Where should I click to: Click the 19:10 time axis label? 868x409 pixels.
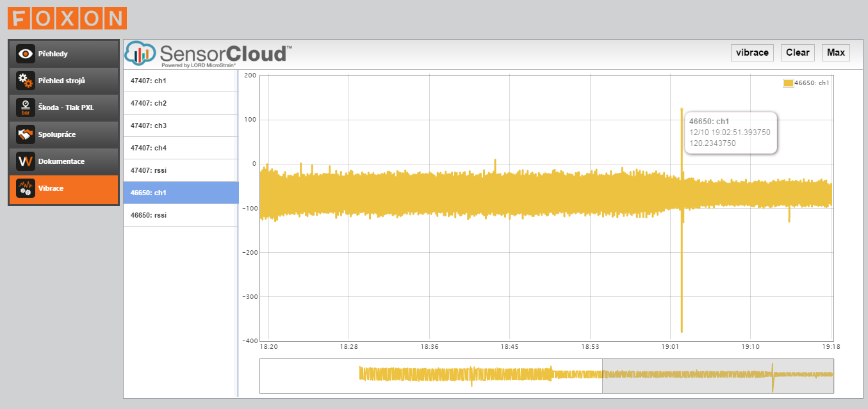coord(750,346)
